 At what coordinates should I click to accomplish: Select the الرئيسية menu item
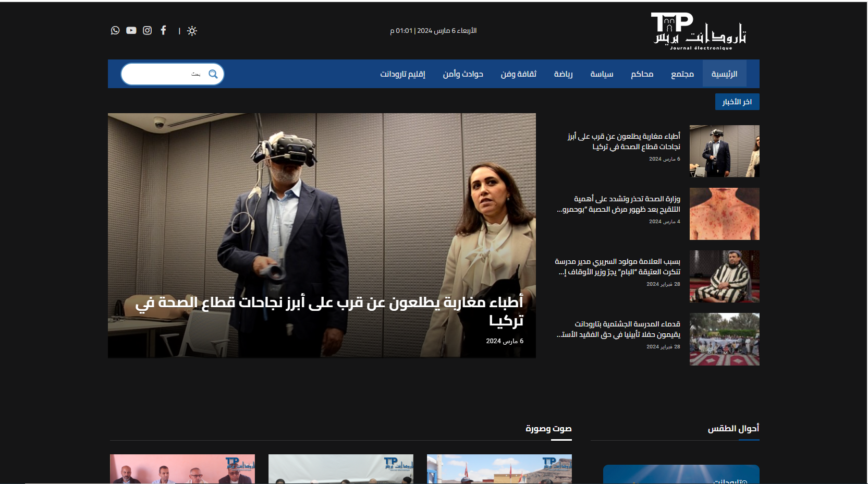pos(724,74)
